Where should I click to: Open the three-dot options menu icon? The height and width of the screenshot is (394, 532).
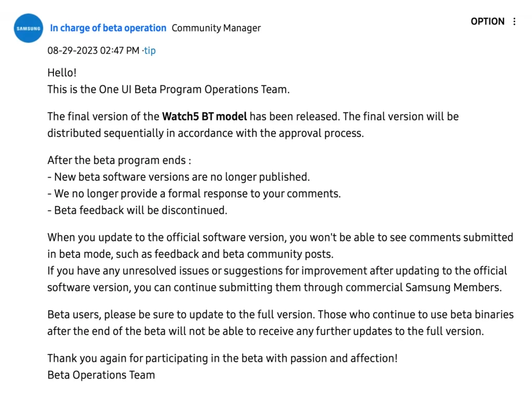[x=514, y=21]
